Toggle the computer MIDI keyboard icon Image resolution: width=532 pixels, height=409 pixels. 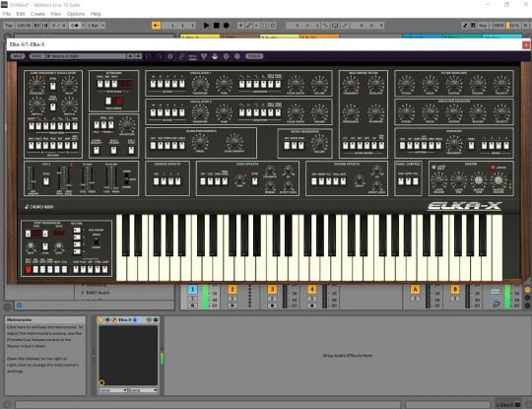473,26
